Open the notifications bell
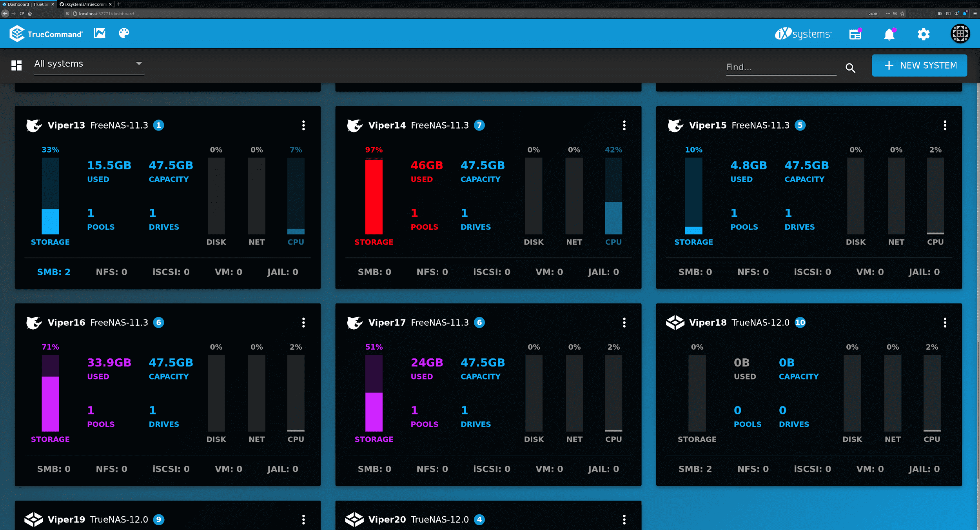 [x=889, y=34]
